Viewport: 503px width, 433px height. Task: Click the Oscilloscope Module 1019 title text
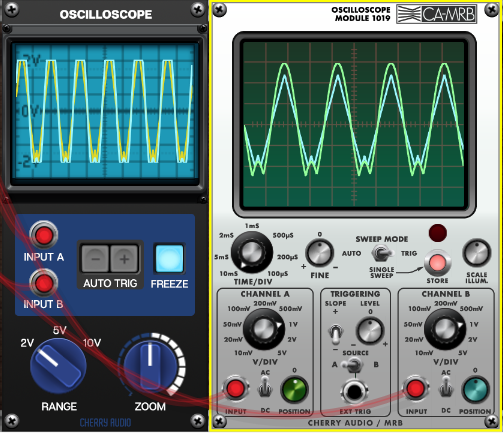pyautogui.click(x=362, y=14)
